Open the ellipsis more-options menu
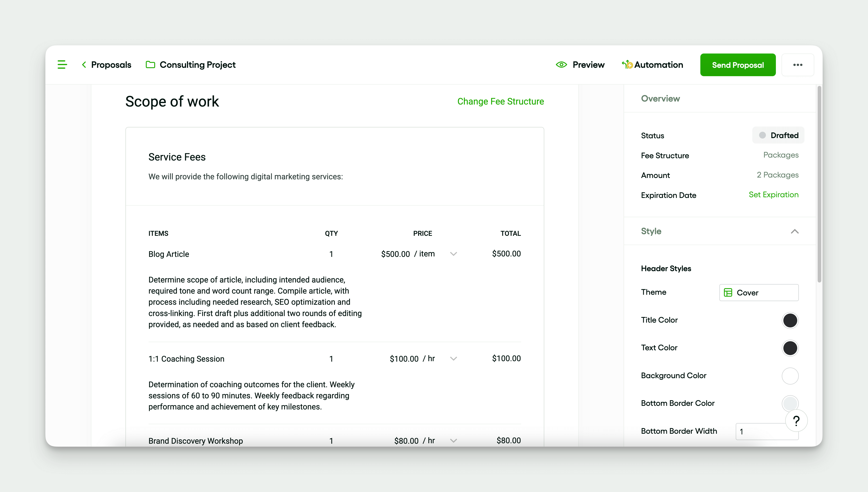Viewport: 868px width, 492px height. 798,65
